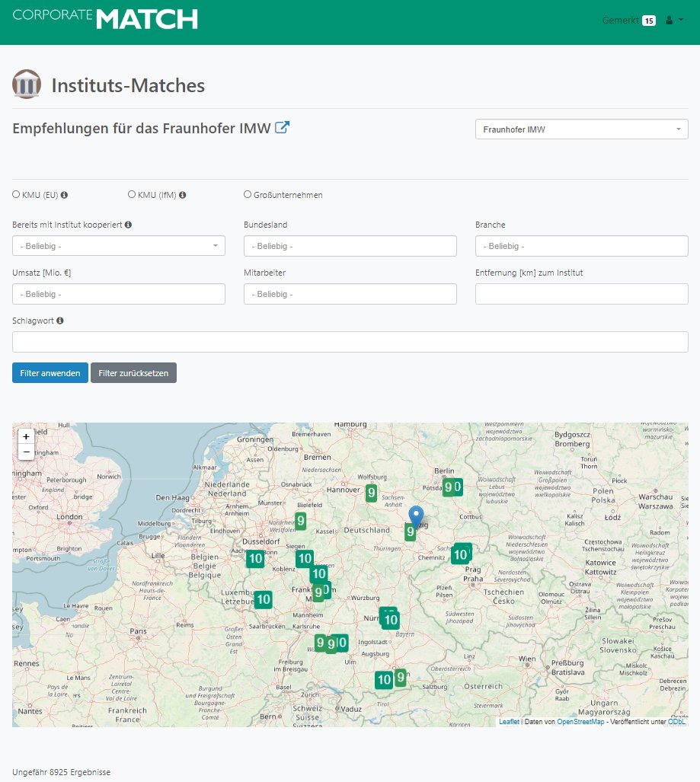Open the Branche selection field
Screen dimensions: 700x782
582,246
